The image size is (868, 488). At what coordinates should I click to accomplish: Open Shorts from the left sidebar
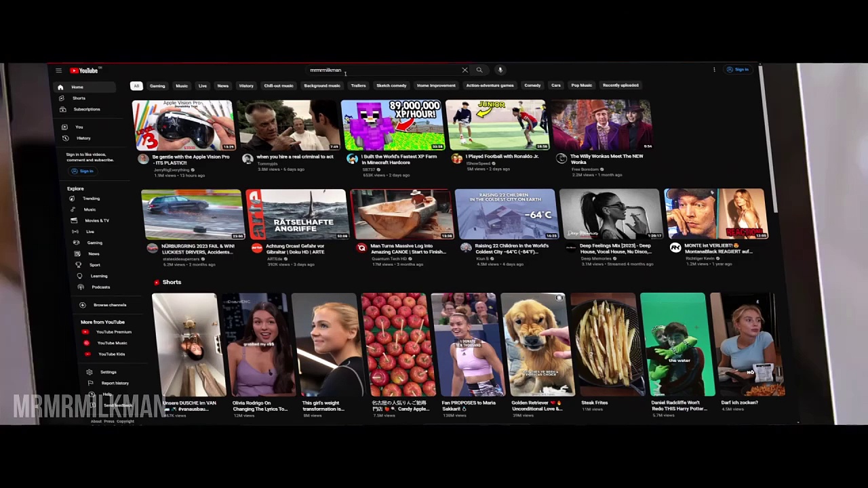coord(79,98)
